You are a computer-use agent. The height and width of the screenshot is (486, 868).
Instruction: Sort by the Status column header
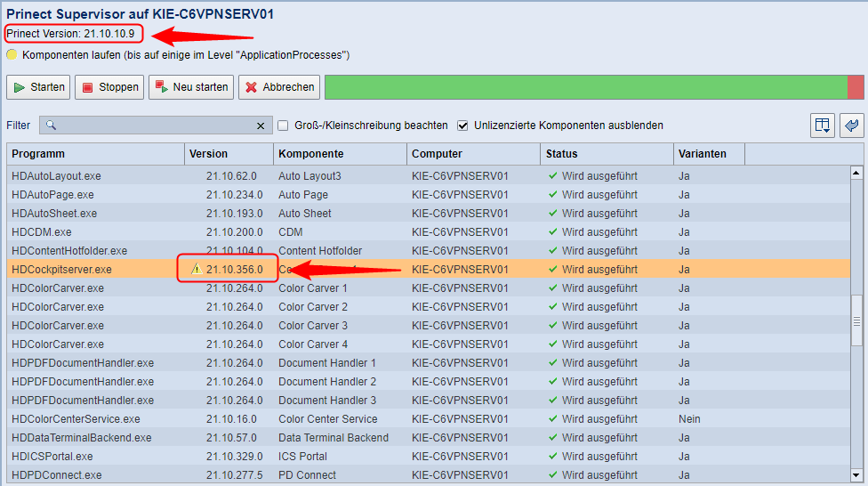(607, 154)
